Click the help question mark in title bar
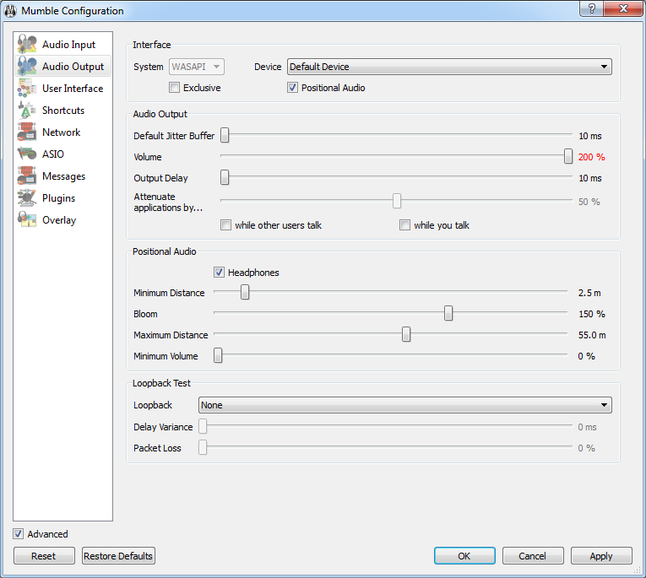This screenshot has width=646, height=578. [592, 9]
